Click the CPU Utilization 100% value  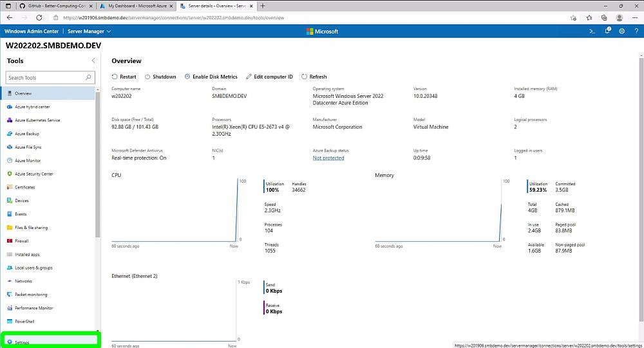(x=272, y=190)
